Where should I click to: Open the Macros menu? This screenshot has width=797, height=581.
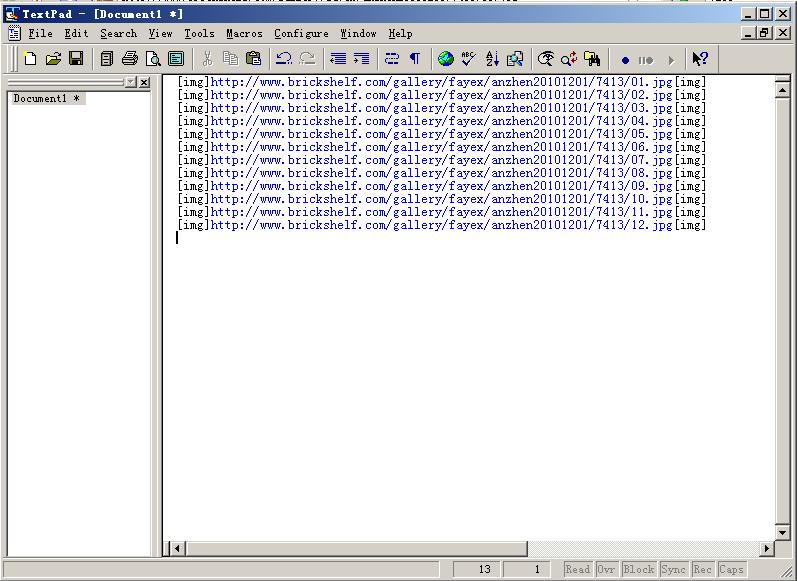[x=244, y=34]
